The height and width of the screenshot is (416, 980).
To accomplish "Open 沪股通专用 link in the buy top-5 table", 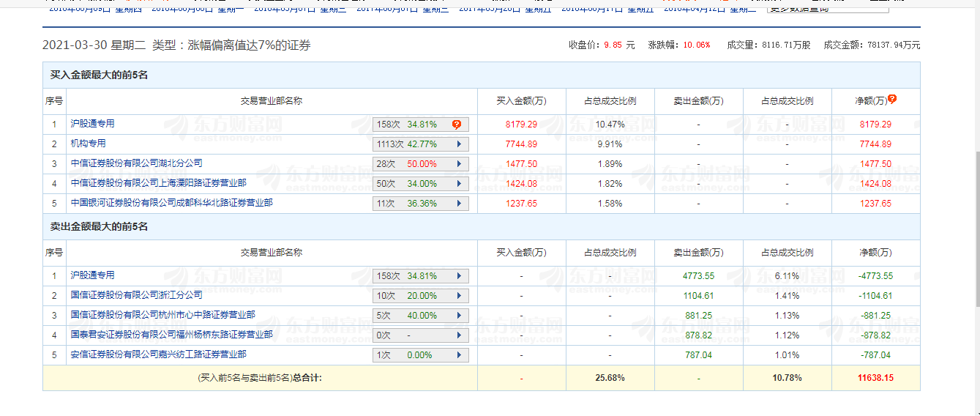I will (x=92, y=124).
